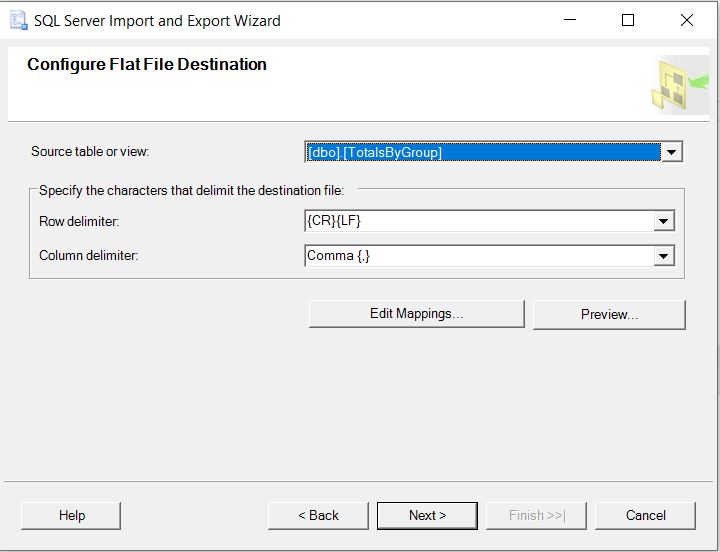Proceed with the Next button
The height and width of the screenshot is (552, 720).
point(427,515)
